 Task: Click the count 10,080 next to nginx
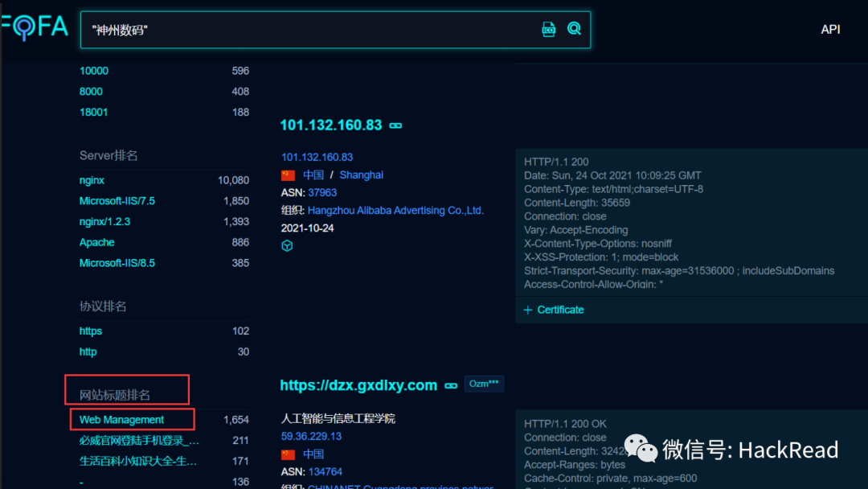coord(233,180)
